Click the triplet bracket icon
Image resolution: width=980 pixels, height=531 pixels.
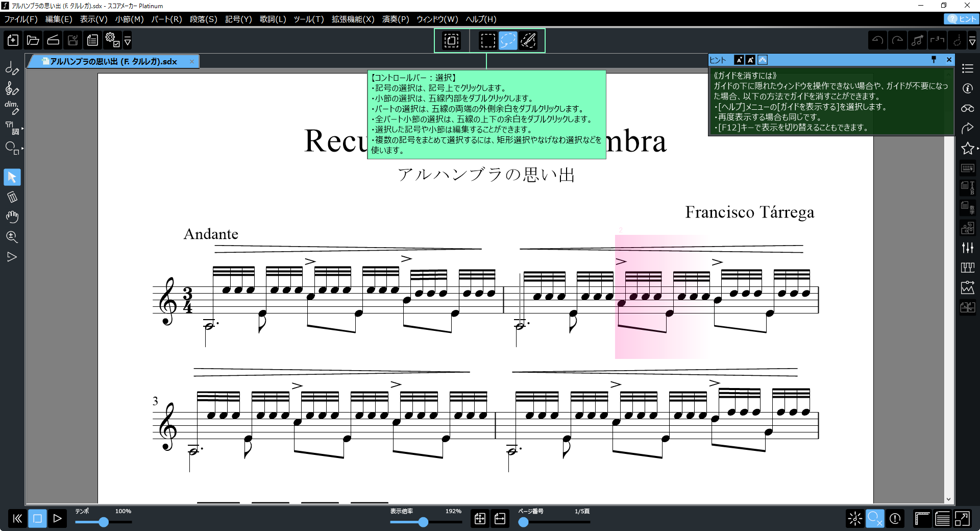click(937, 40)
